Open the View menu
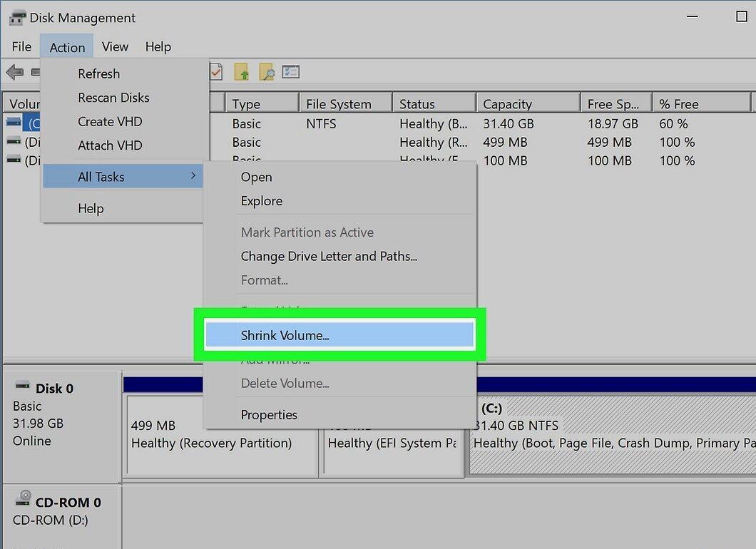Screen dimensions: 756x549 pos(115,47)
